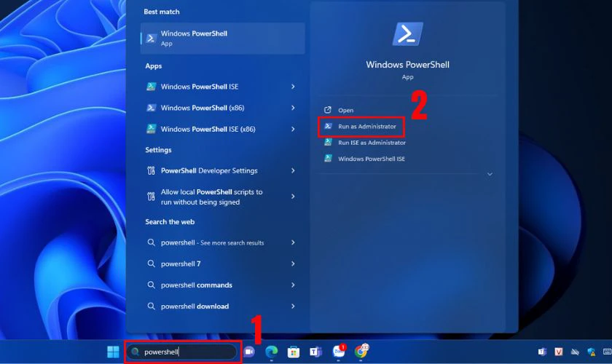
Task: Click Run as Administrator shield icon
Action: pyautogui.click(x=328, y=127)
